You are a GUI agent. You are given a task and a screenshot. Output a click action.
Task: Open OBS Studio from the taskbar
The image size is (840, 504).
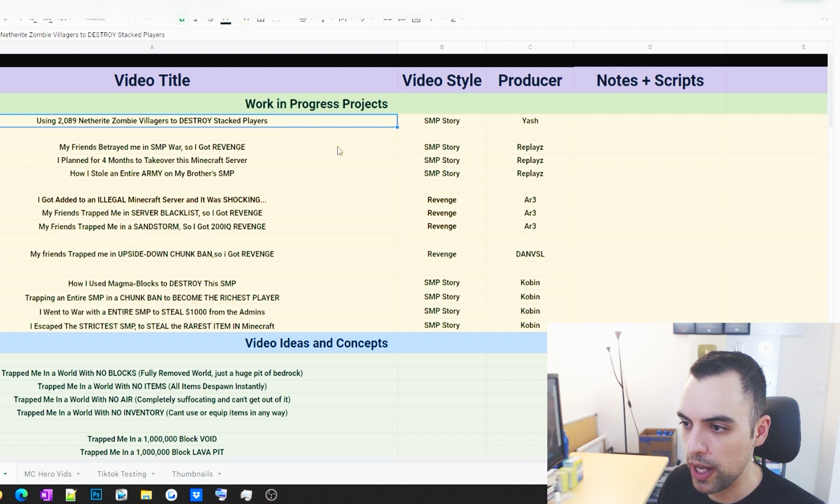pyautogui.click(x=271, y=495)
